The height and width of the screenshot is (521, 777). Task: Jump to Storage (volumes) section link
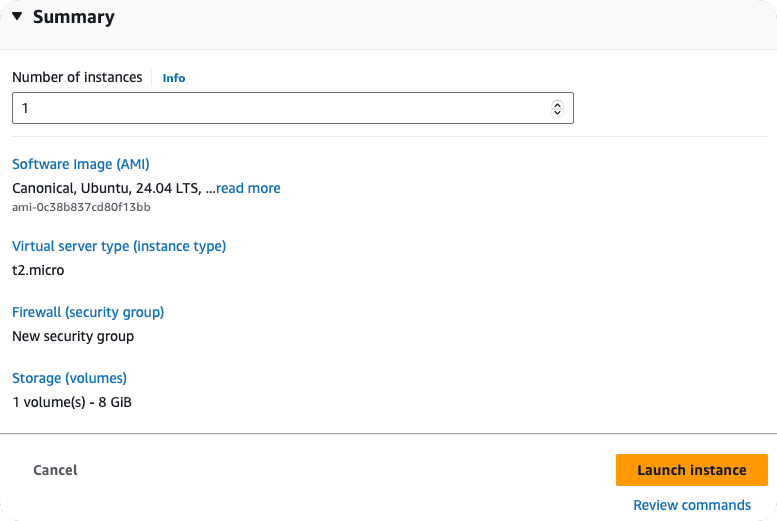click(x=69, y=378)
